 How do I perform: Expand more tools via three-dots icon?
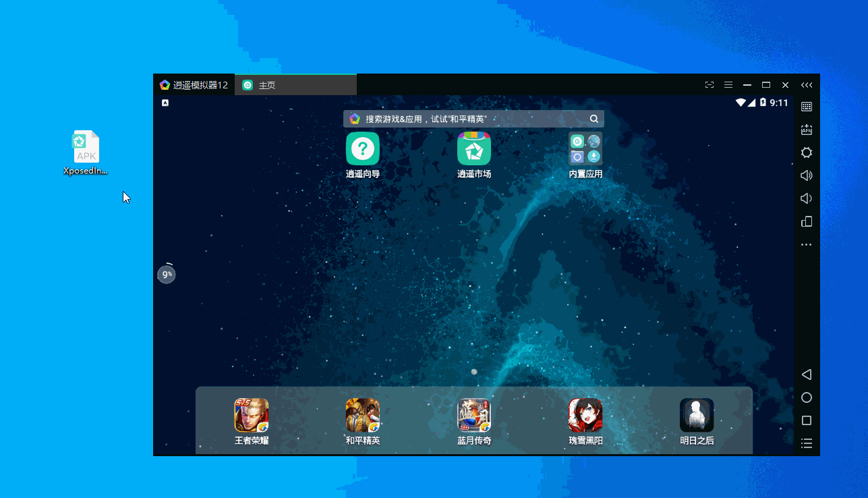pyautogui.click(x=806, y=244)
